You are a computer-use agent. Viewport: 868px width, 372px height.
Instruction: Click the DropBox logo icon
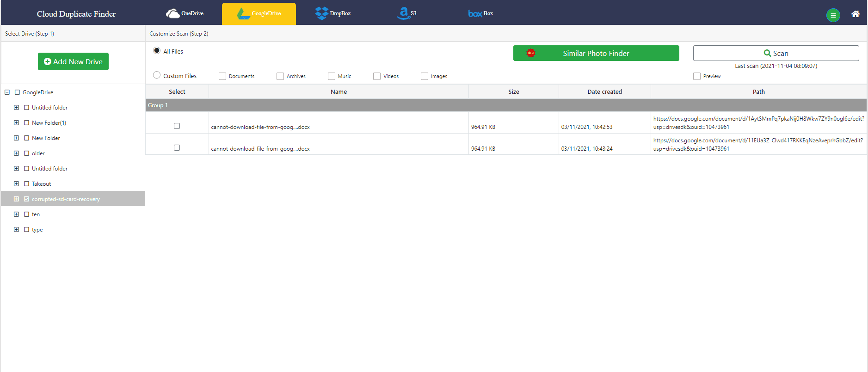coord(321,13)
